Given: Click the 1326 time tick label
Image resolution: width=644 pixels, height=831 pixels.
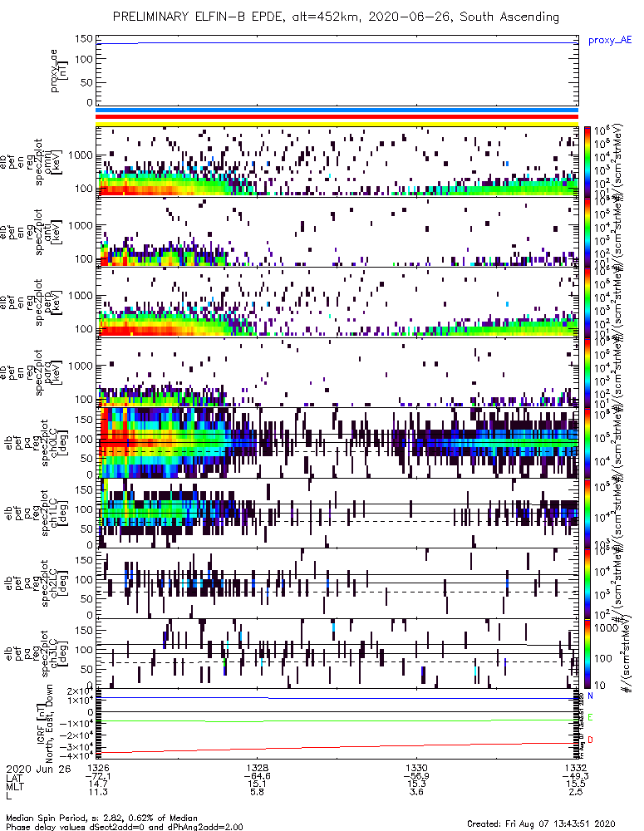Looking at the screenshot, I should [97, 768].
